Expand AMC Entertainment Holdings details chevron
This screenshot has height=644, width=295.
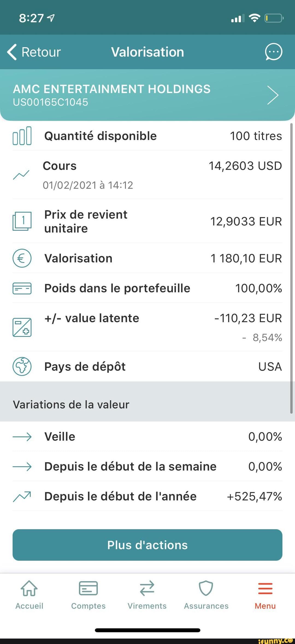point(273,95)
